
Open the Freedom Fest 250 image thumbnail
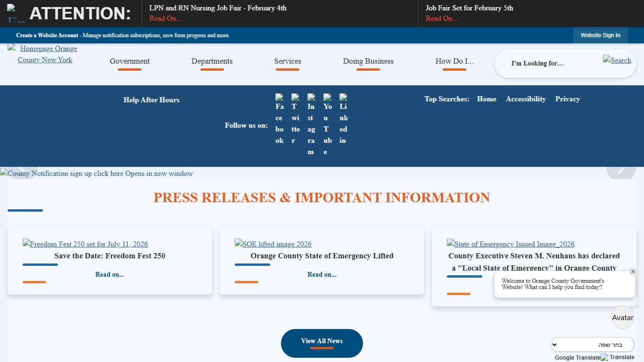coord(85,244)
